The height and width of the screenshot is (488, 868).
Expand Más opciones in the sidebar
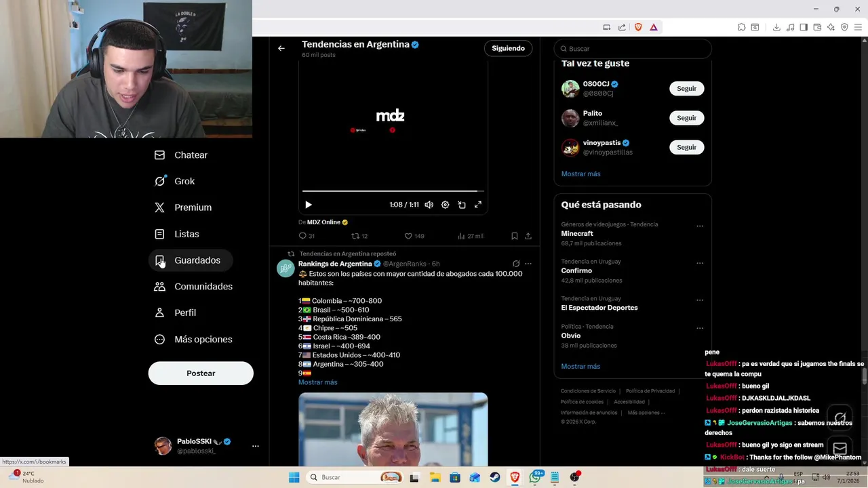coord(194,339)
